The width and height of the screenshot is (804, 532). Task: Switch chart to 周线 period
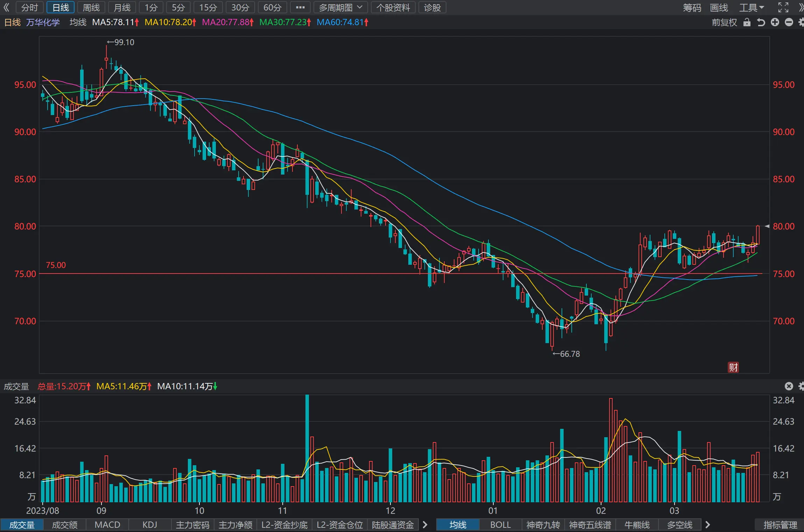91,7
